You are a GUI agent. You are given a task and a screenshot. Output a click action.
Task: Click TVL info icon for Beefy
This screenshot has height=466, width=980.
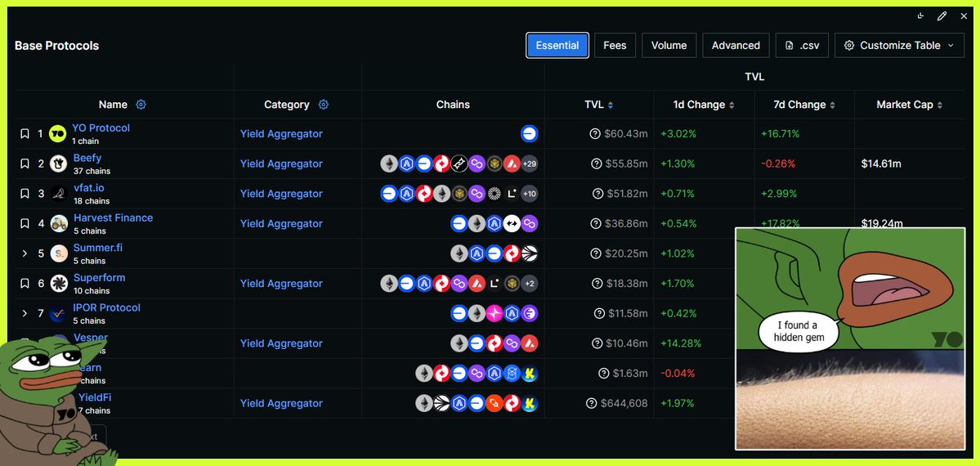pos(596,164)
